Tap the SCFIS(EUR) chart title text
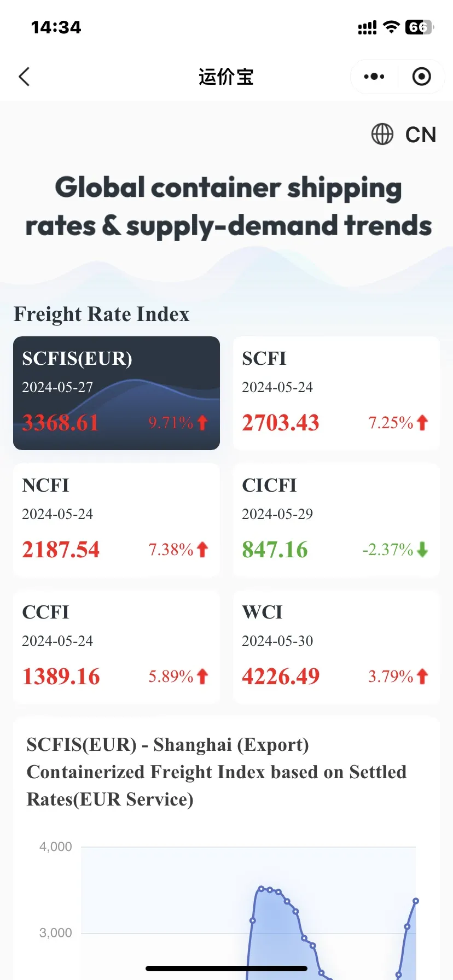Image resolution: width=453 pixels, height=980 pixels. click(217, 772)
